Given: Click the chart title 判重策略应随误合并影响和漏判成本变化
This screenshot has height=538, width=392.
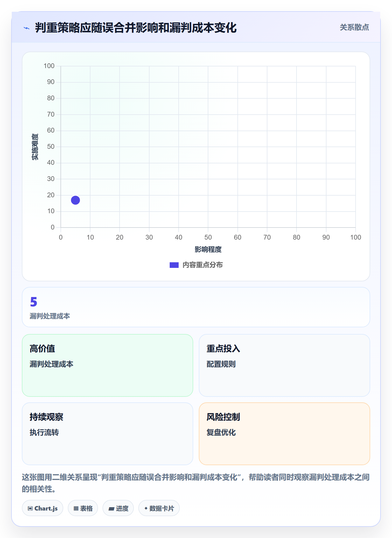Looking at the screenshot, I should point(136,28).
